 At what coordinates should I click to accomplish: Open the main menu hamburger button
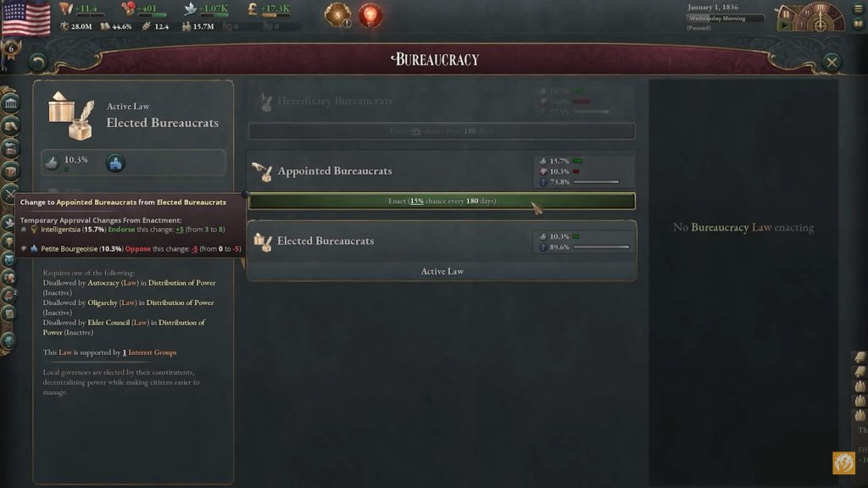[x=859, y=8]
